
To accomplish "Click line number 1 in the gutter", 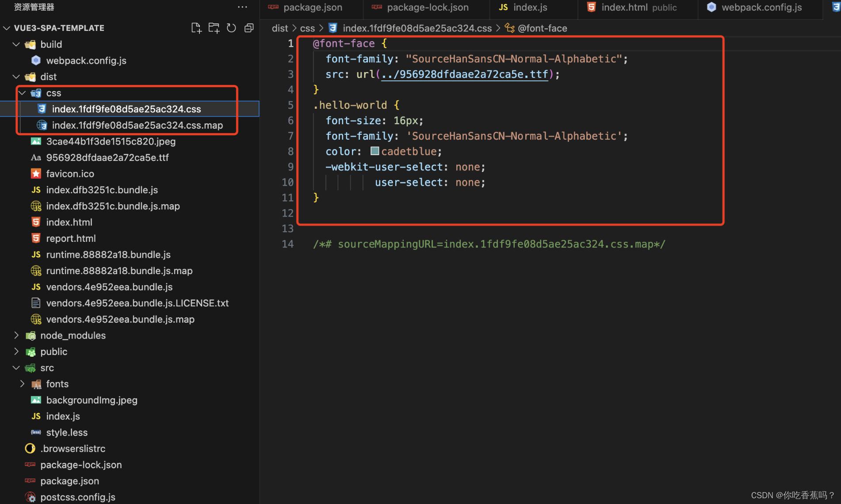I will [291, 43].
